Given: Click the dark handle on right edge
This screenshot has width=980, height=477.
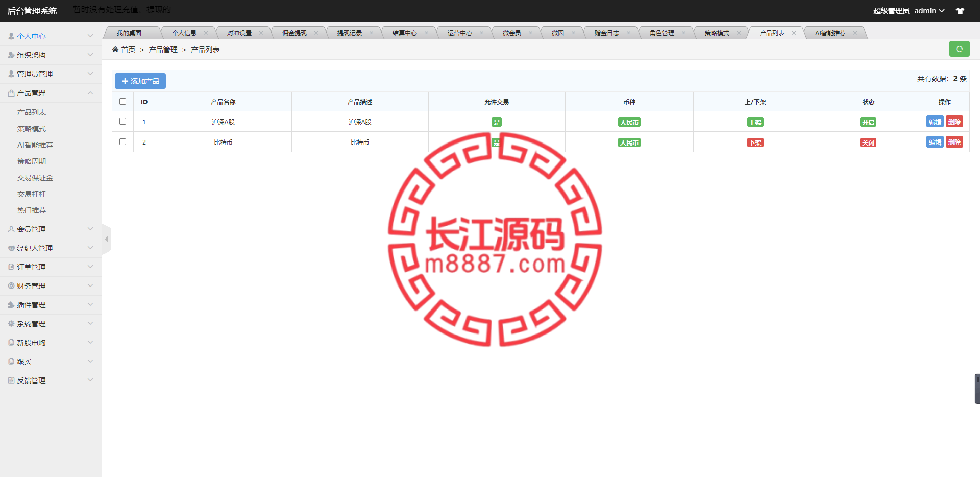Looking at the screenshot, I should point(977,389).
